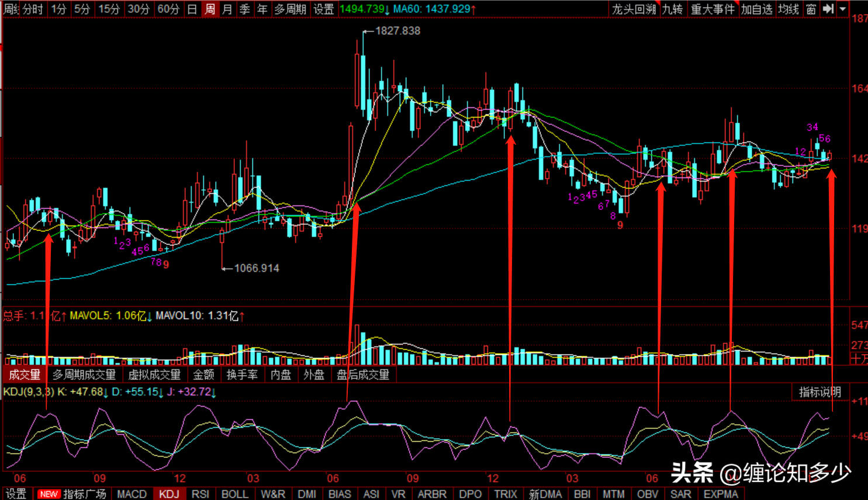Click the jump-to-latest arrow icon
This screenshot has height=500, width=868.
pyautogui.click(x=828, y=9)
